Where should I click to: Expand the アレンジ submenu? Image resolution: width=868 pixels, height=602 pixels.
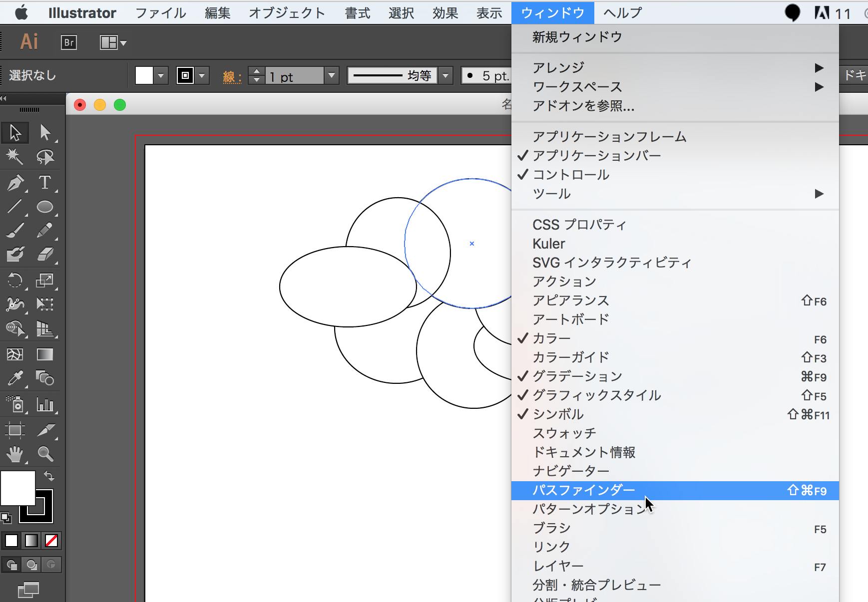point(675,67)
